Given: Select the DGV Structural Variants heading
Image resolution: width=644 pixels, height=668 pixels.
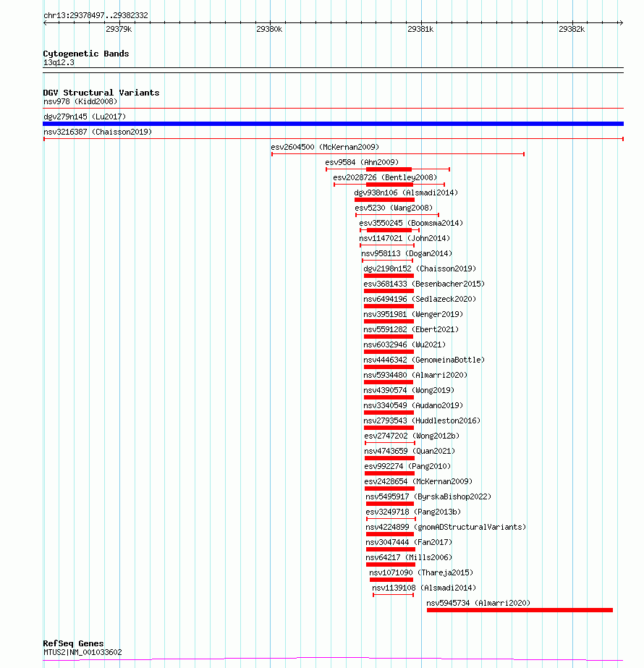Looking at the screenshot, I should click(x=101, y=93).
